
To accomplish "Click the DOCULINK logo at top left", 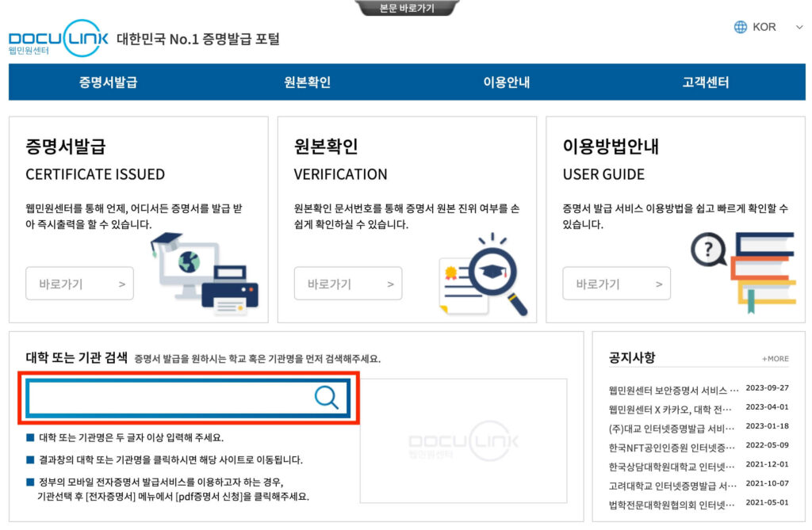I will click(x=59, y=39).
